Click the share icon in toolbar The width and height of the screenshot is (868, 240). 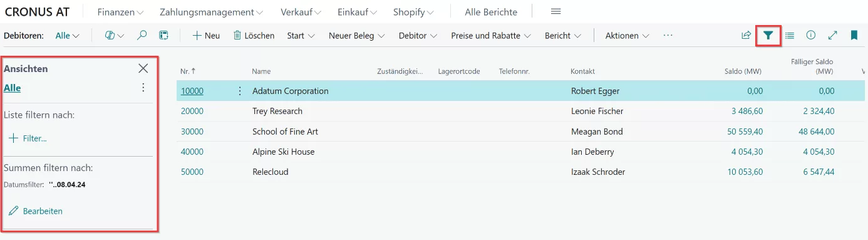coord(746,36)
